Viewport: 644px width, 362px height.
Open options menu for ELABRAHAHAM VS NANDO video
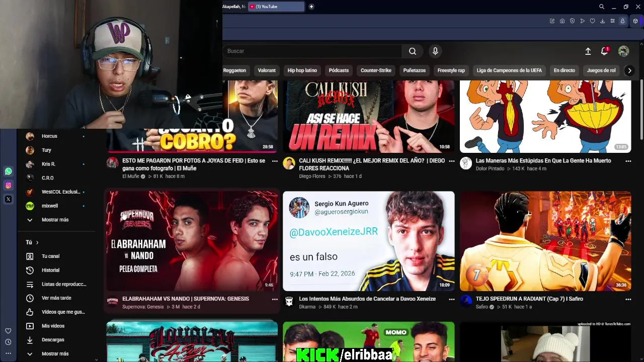point(275,299)
